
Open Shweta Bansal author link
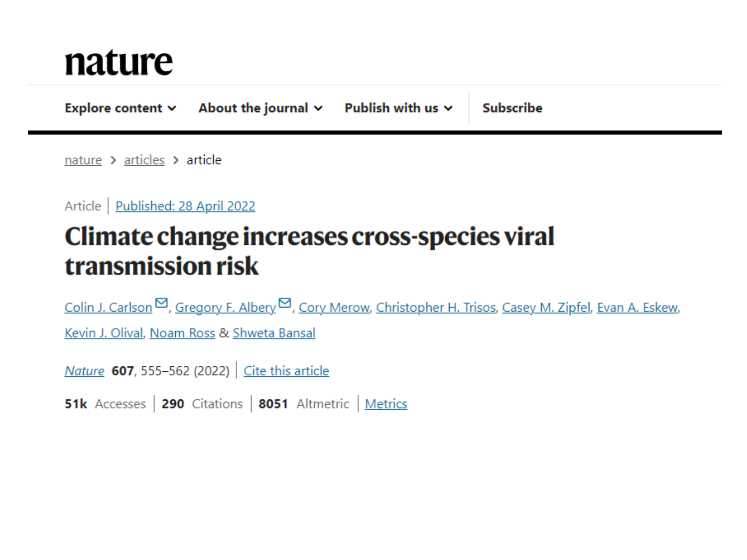tap(274, 333)
